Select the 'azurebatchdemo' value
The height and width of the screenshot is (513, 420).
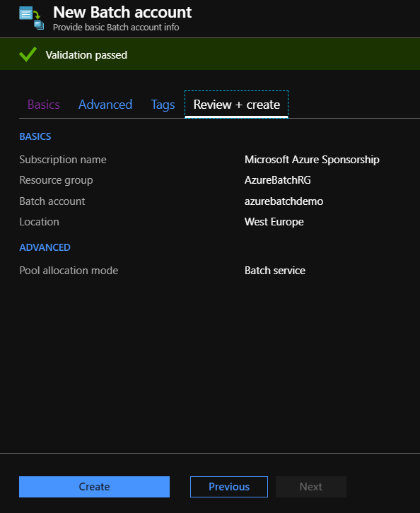pyautogui.click(x=284, y=201)
